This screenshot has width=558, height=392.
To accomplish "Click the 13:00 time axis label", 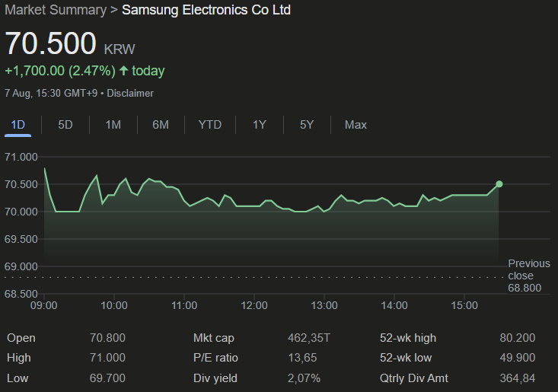I will tap(324, 305).
